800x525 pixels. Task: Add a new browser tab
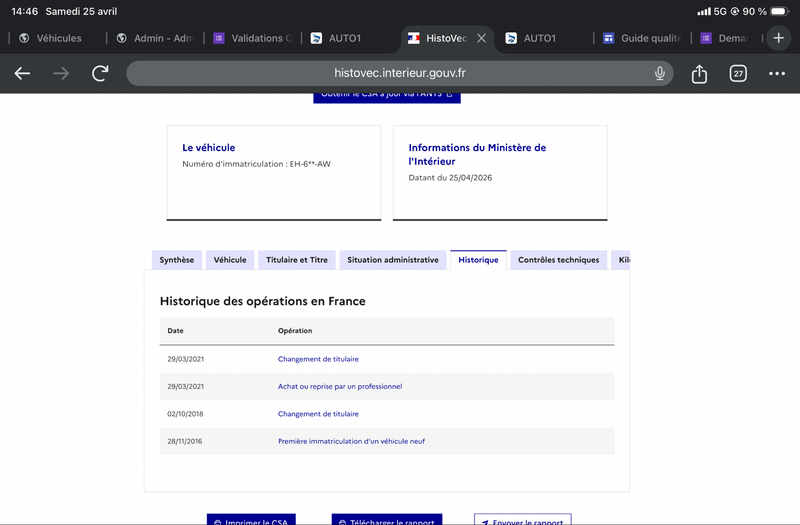pyautogui.click(x=779, y=38)
